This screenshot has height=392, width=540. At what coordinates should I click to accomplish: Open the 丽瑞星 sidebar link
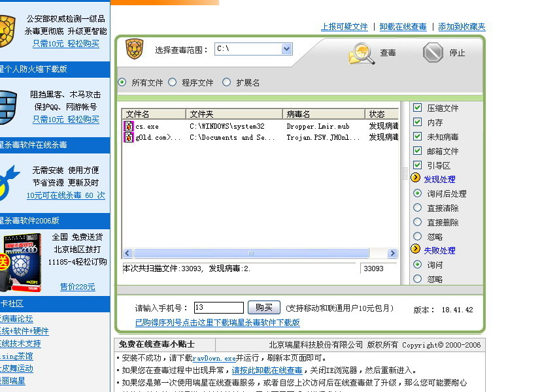12,381
